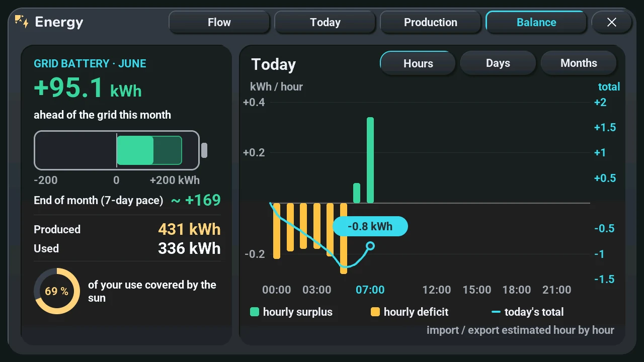Image resolution: width=644 pixels, height=362 pixels.
Task: Click the today's total legend line marker
Action: 496,312
